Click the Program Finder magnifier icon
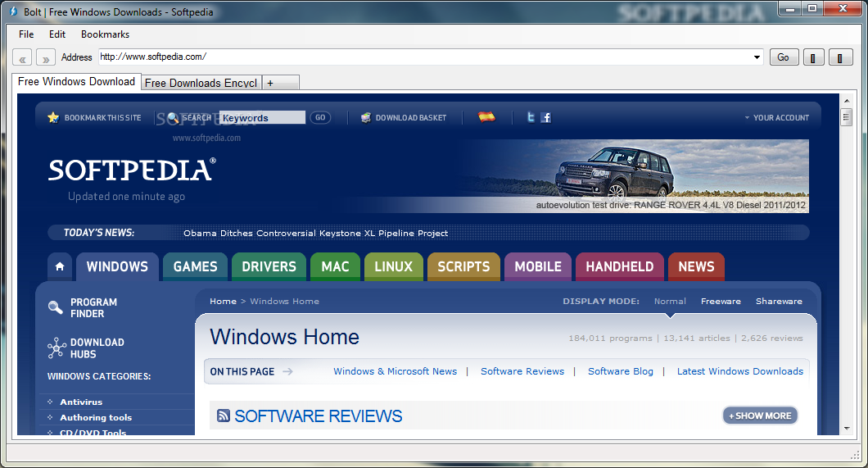Viewport: 868px width, 468px height. pos(56,307)
